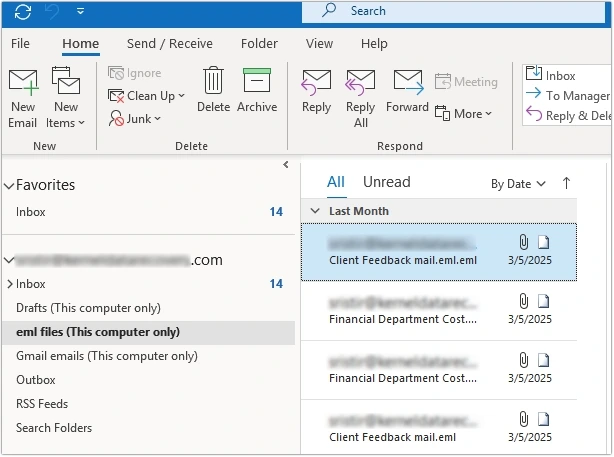Show Unread messages filter
Screen dimensions: 614x457
(x=386, y=182)
